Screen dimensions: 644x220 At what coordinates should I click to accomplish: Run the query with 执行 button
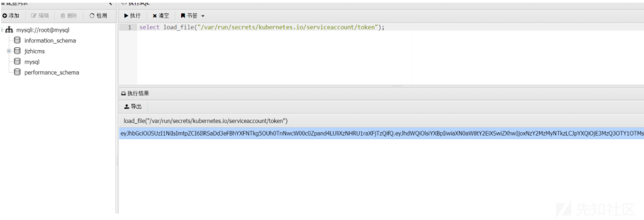[132, 16]
